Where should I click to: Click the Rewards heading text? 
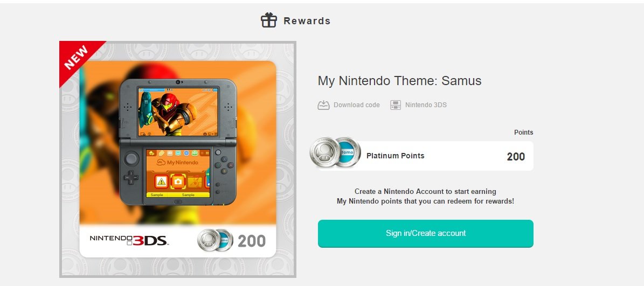307,21
